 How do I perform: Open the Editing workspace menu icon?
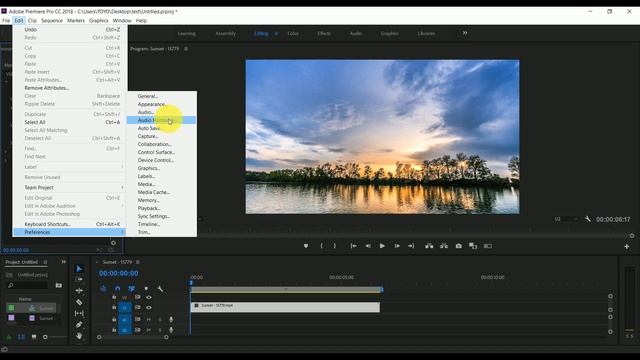(276, 33)
